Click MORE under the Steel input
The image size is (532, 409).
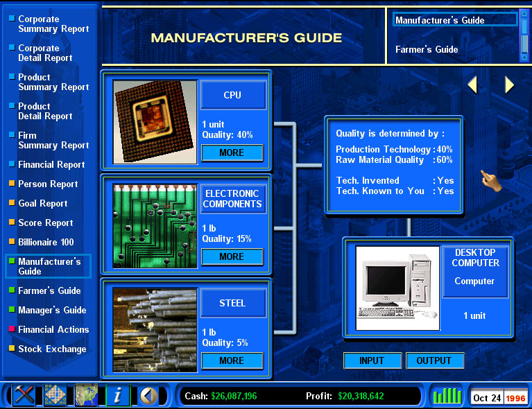coord(232,360)
